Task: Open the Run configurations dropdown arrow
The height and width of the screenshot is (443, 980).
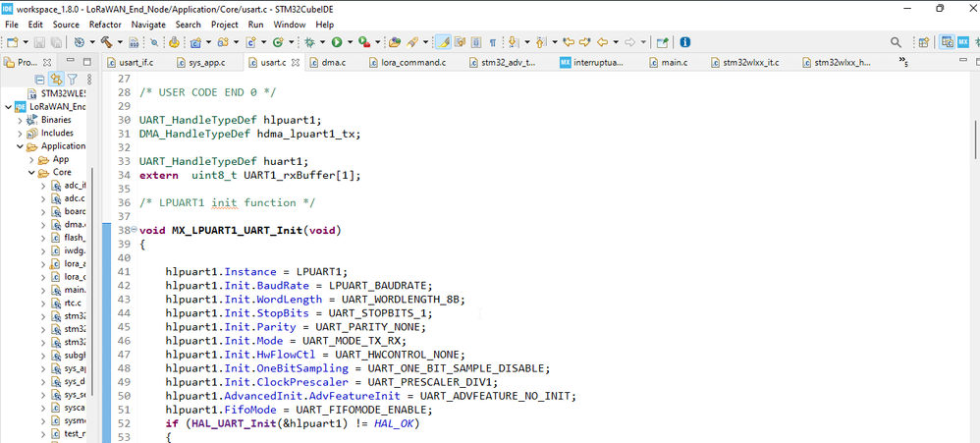Action: [x=350, y=42]
